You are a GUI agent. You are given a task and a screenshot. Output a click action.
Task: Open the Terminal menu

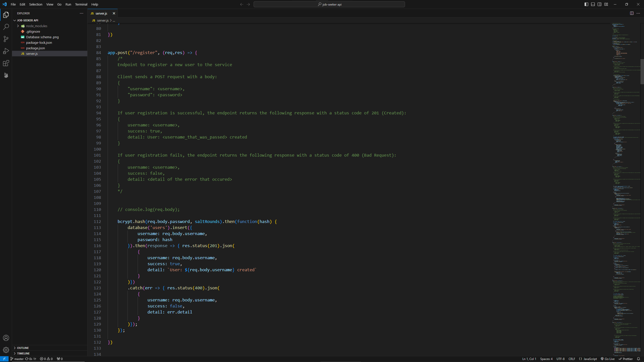coord(81,4)
